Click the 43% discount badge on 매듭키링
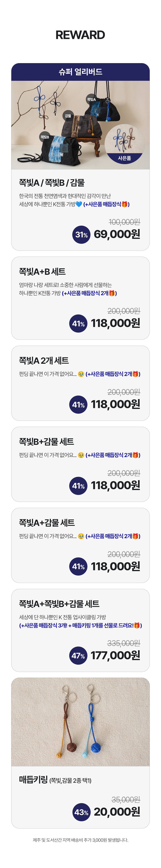This screenshot has width=161, height=868. point(81,812)
